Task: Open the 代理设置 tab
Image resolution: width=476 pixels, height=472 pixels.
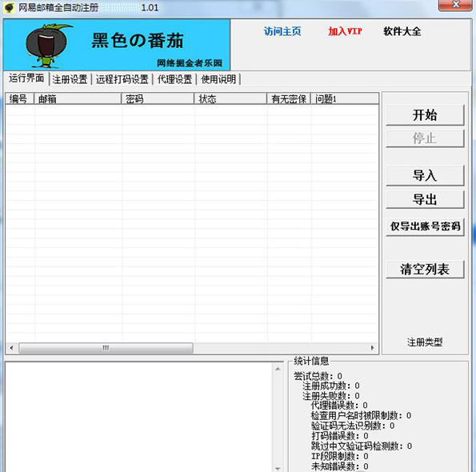Action: pos(174,79)
